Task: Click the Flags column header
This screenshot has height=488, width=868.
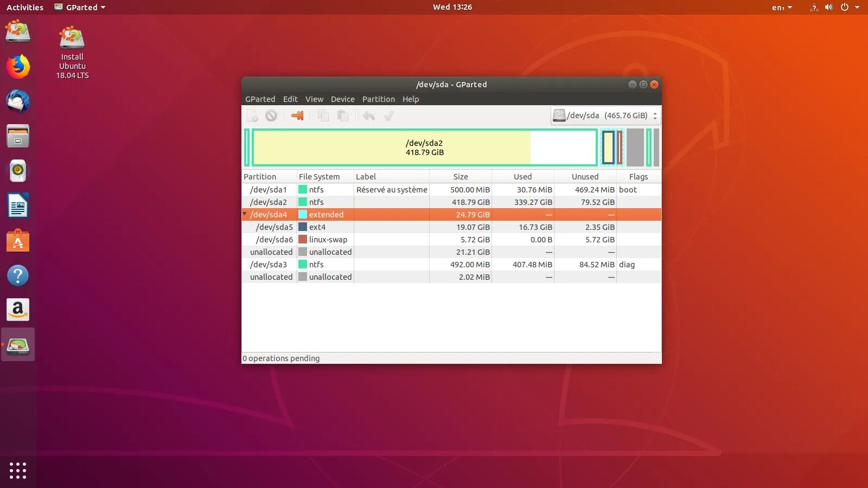Action: (x=639, y=177)
